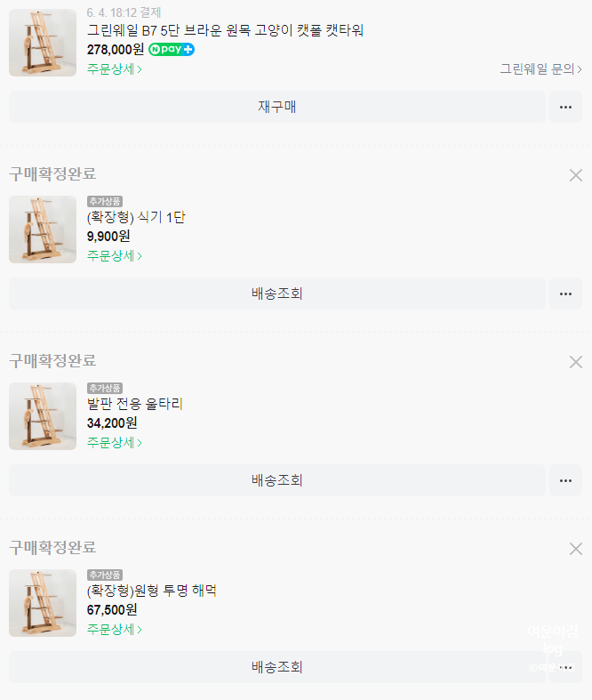The image size is (592, 700).
Task: Dismiss the 식기 1단 order entry
Action: tap(575, 175)
